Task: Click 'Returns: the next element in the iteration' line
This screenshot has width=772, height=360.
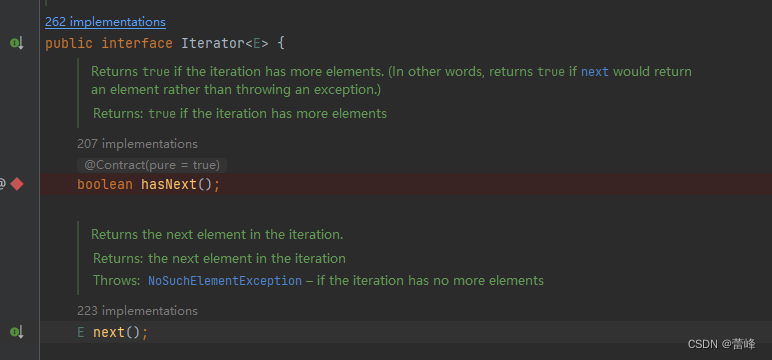Action: coord(219,258)
